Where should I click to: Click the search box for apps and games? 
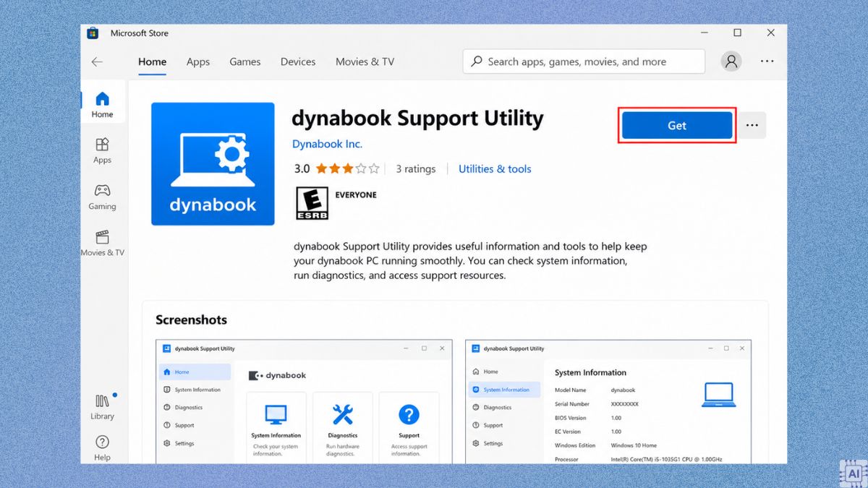(584, 61)
